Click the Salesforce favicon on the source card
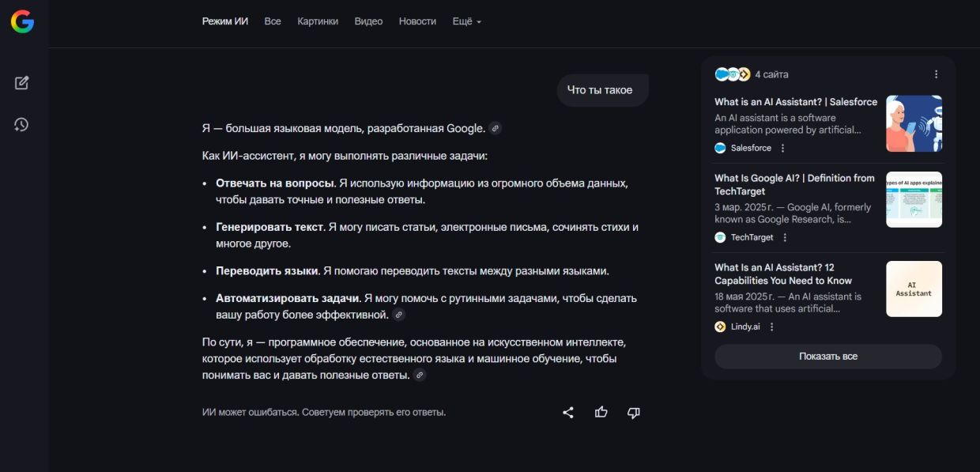The height and width of the screenshot is (472, 980). pos(720,147)
